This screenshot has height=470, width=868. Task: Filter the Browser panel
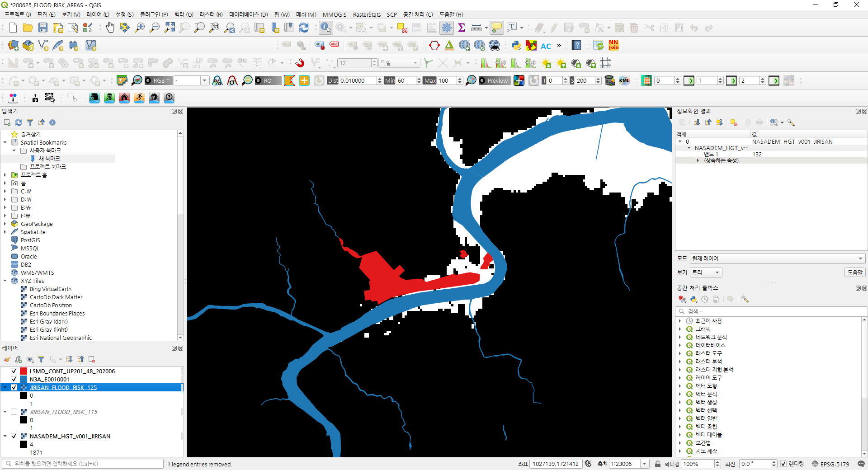pyautogui.click(x=30, y=122)
